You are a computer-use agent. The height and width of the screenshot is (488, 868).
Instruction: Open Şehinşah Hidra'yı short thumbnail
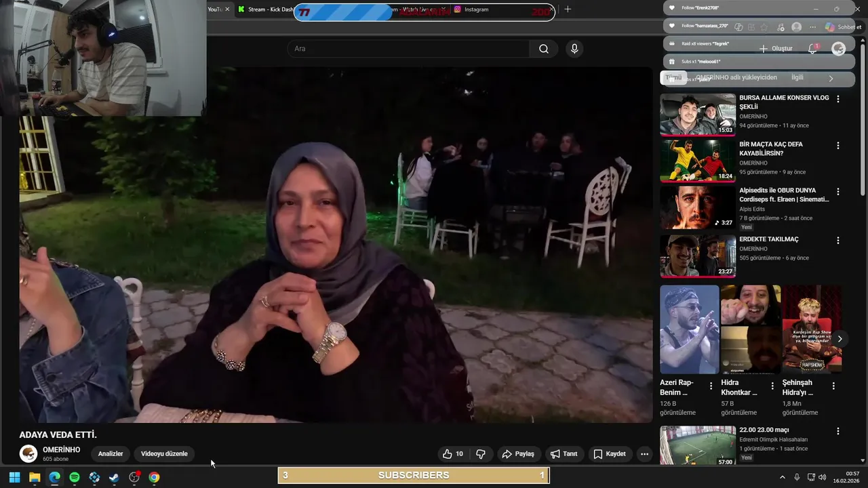812,329
